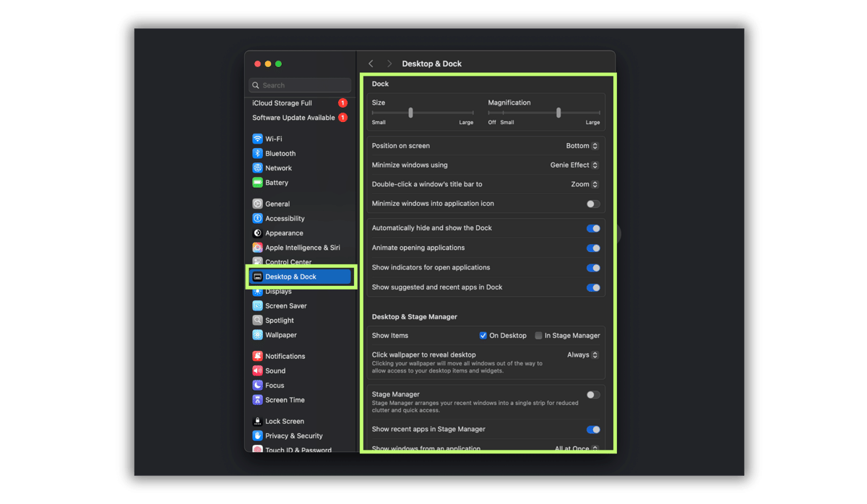This screenshot has width=867, height=504.
Task: Open the title bar double-click Zoom dropdown
Action: pyautogui.click(x=585, y=184)
